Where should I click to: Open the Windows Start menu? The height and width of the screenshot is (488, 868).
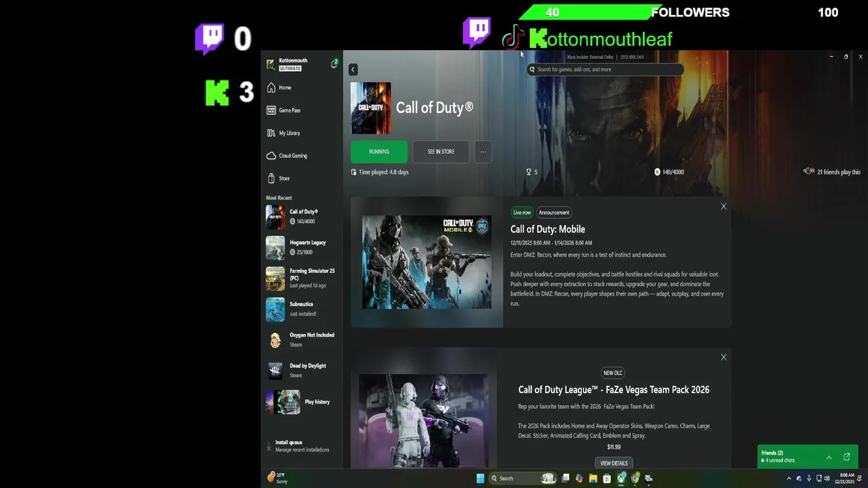(480, 479)
